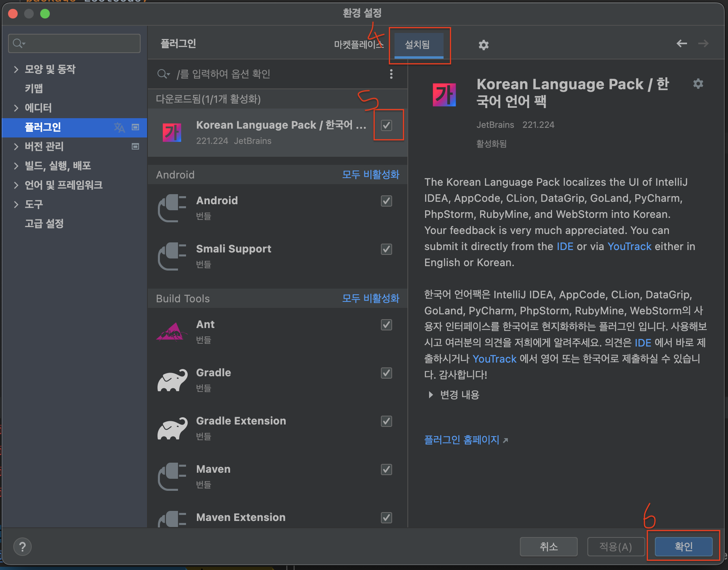Toggle the Ant plugin checkbox
Image resolution: width=728 pixels, height=570 pixels.
386,324
